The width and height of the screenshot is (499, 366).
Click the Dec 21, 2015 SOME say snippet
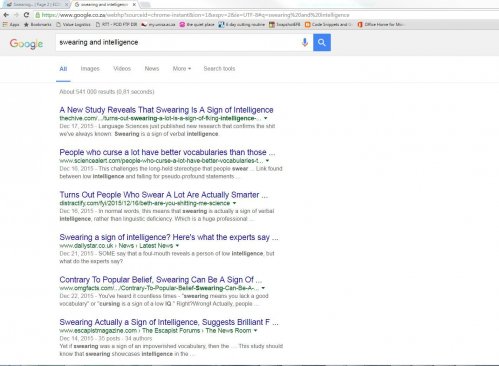[x=167, y=257]
